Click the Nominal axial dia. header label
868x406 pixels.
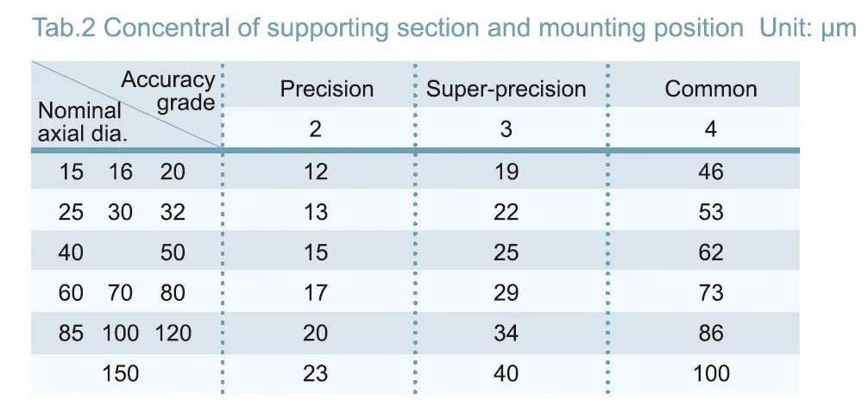(83, 122)
